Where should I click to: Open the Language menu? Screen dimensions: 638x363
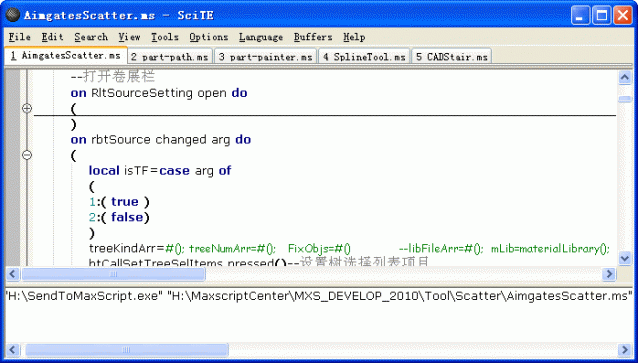click(x=261, y=37)
